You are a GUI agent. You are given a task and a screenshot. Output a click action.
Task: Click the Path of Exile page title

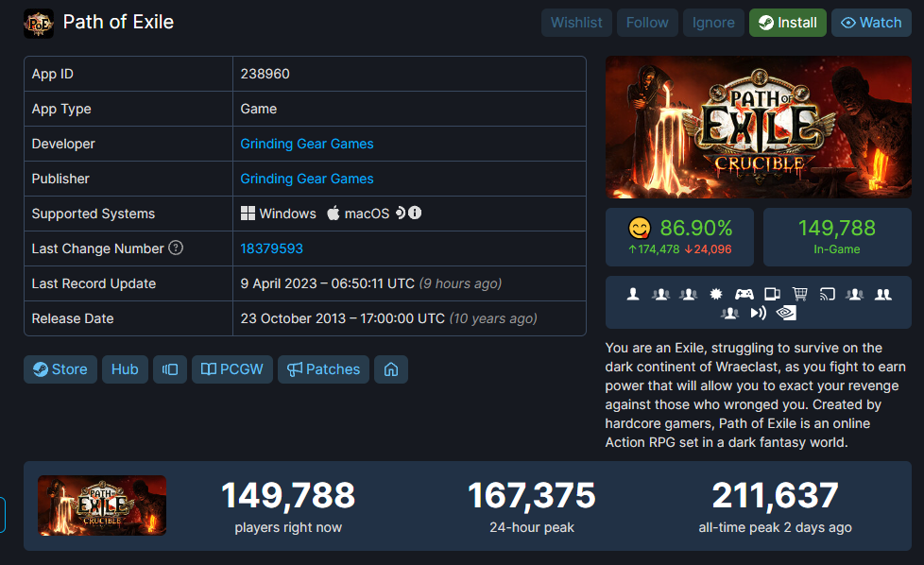[x=118, y=22]
